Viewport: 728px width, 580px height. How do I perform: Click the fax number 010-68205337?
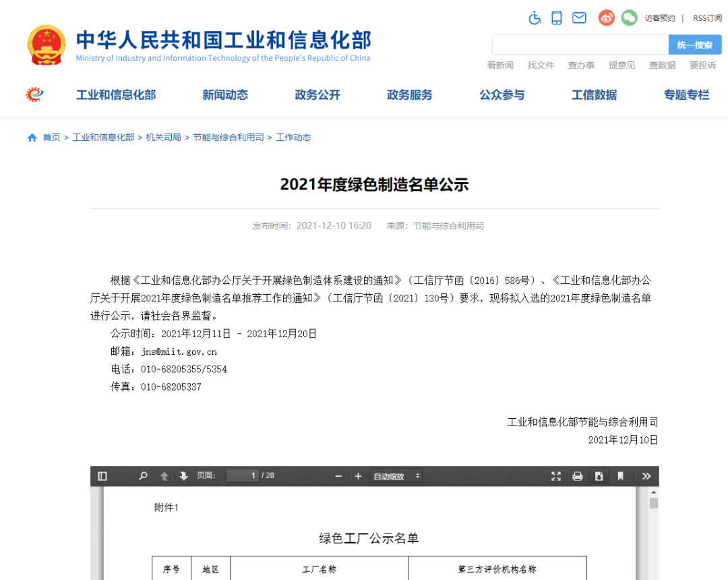171,387
